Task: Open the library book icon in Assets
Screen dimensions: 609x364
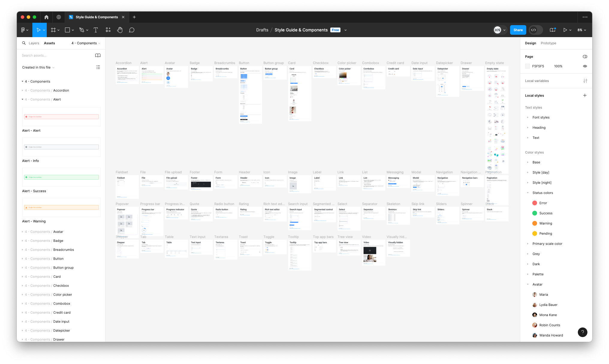Action: (98, 55)
